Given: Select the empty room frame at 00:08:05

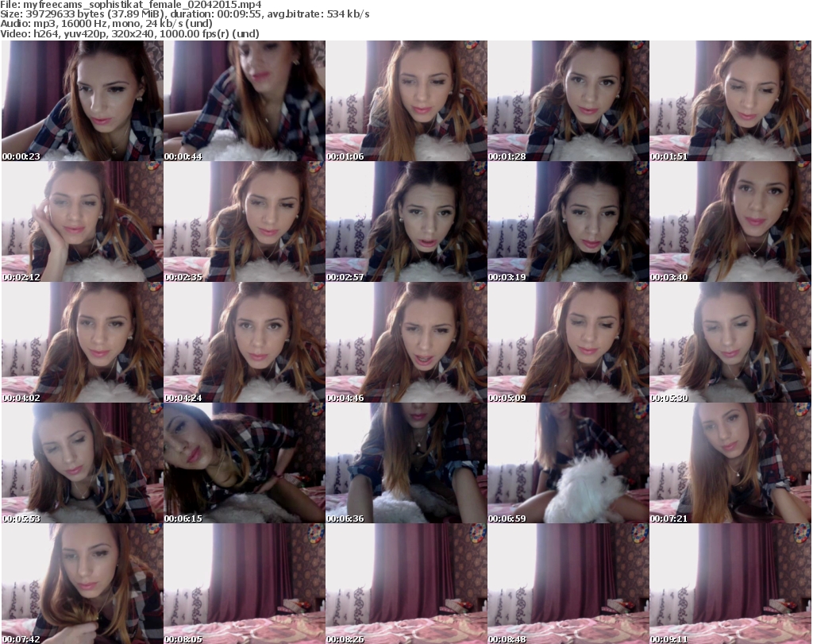Looking at the screenshot, I should pyautogui.click(x=245, y=584).
